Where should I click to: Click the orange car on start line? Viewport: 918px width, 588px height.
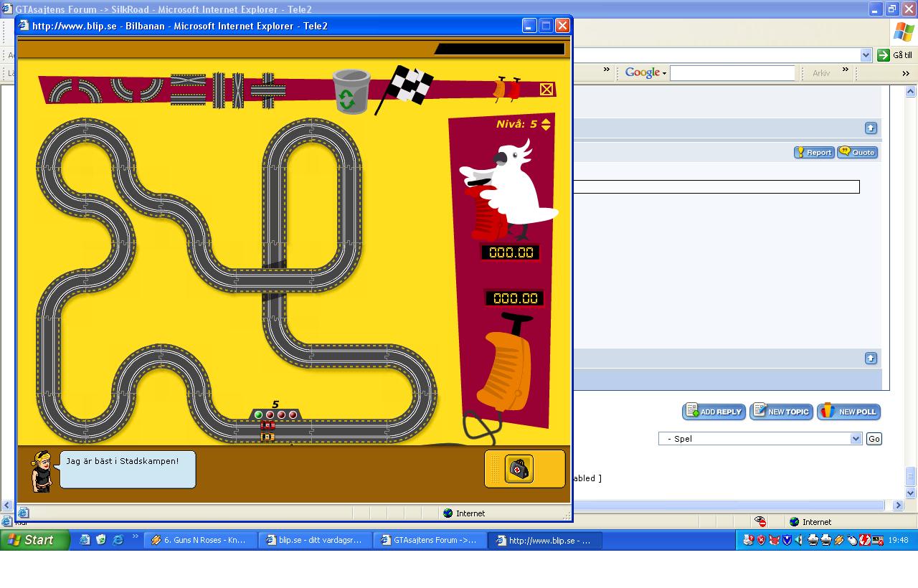click(268, 436)
